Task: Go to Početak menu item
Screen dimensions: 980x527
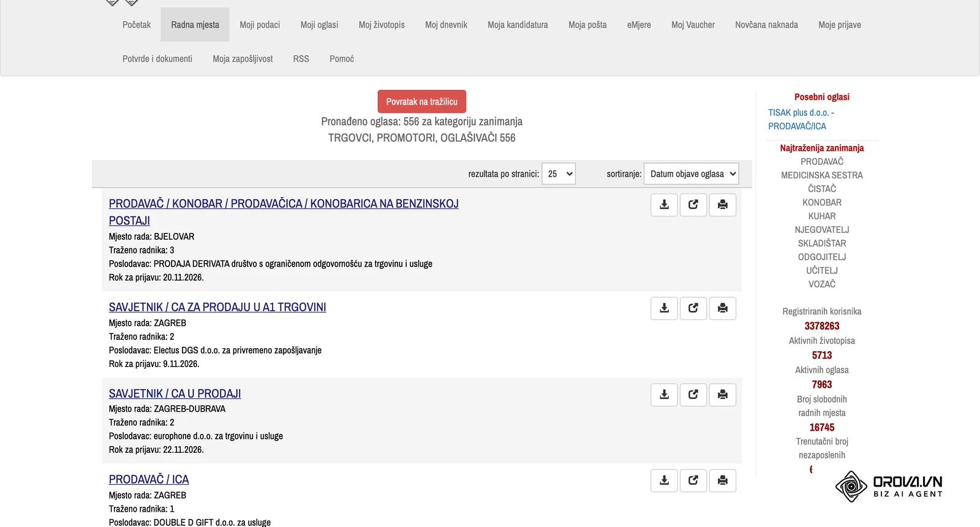Action: [x=137, y=25]
